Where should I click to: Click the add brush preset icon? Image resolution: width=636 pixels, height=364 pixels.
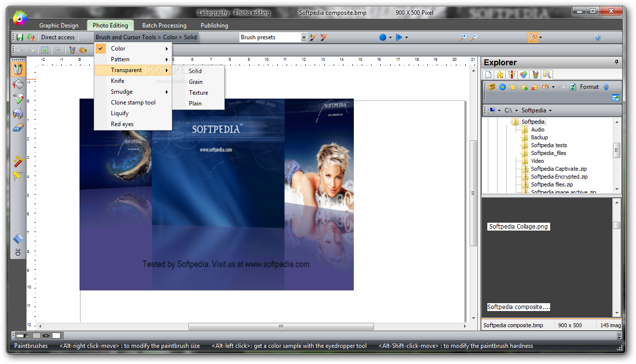pos(313,37)
